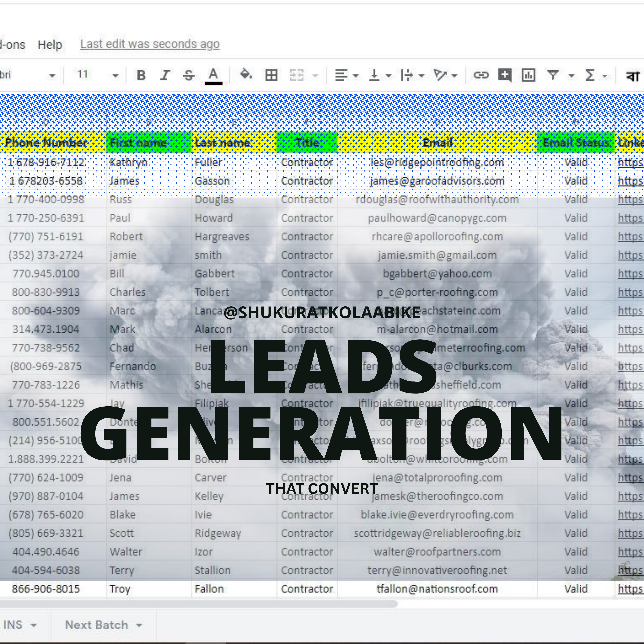
Task: Open the Next Batch sheet tab menu arrow
Action: [139, 625]
